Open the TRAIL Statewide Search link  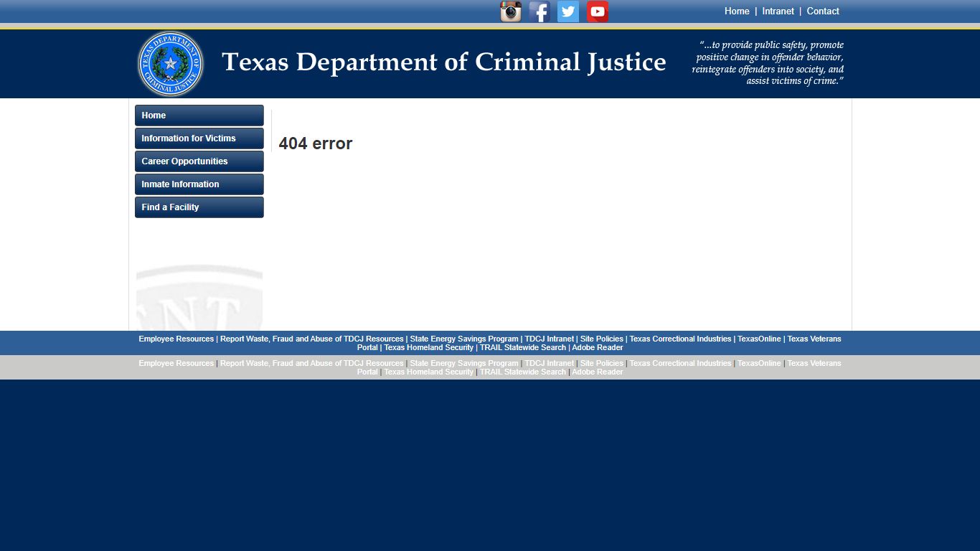pos(522,347)
